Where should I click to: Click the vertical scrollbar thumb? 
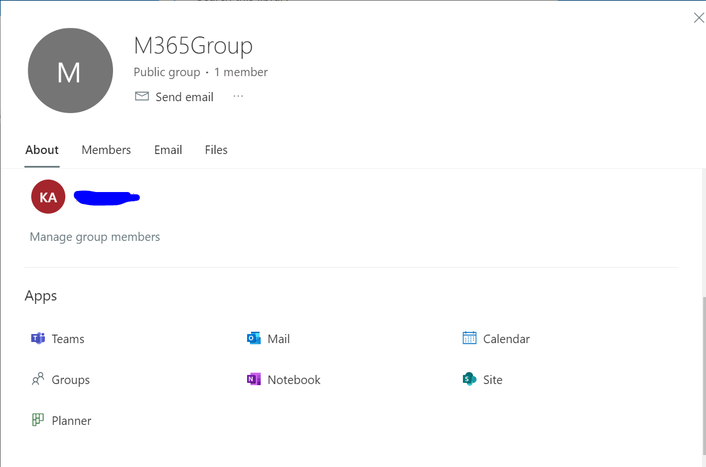tap(703, 376)
